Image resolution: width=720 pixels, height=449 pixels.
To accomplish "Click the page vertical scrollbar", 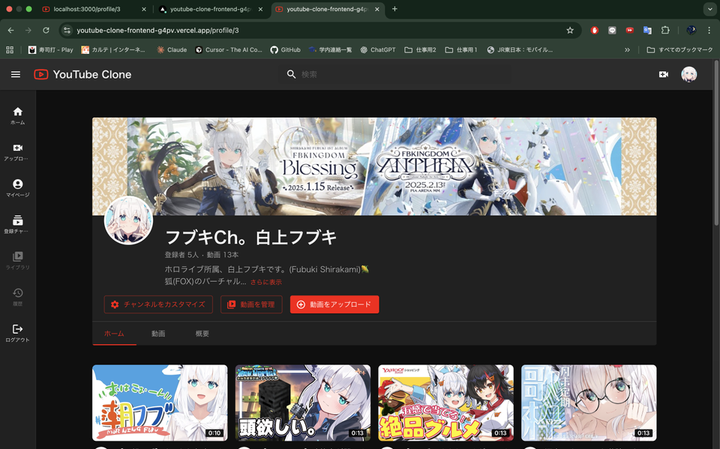I will 716,142.
